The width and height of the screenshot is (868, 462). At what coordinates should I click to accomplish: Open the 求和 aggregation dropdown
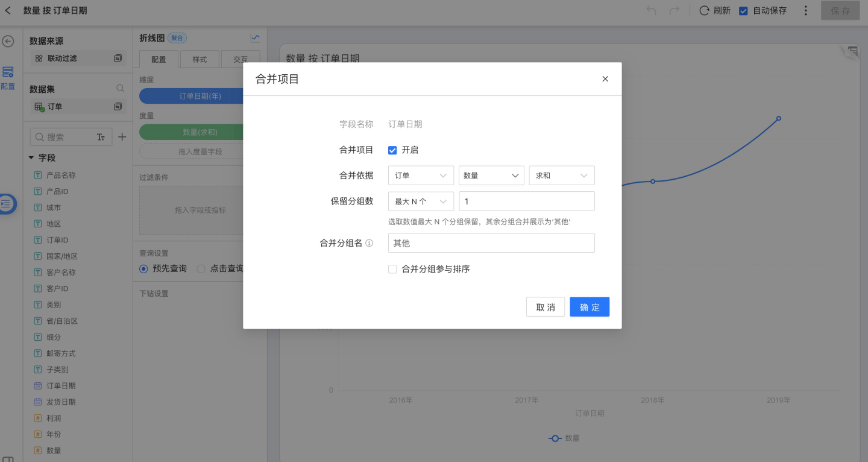click(x=561, y=176)
